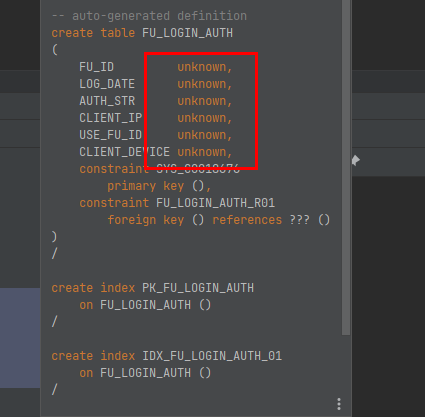Screen dimensions: 425x417
Task: Click the IDX_FU_LOGIN_AUTH_01 index name
Action: tap(212, 356)
